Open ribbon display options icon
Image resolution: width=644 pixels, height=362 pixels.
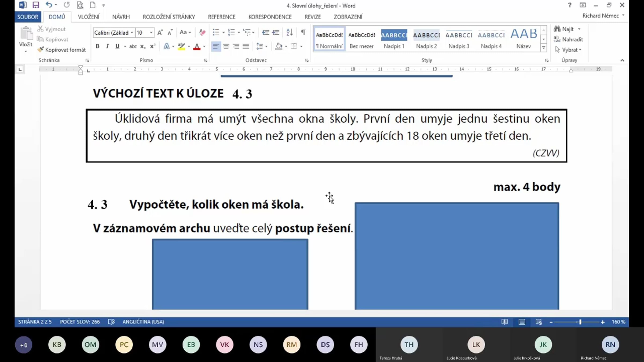[x=583, y=5]
